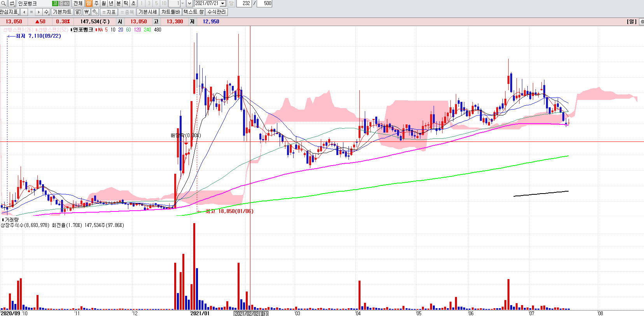Viewport: 644px width, 316px height.
Task: Click the 2021/02/02(화) date marker
Action: (x=251, y=313)
